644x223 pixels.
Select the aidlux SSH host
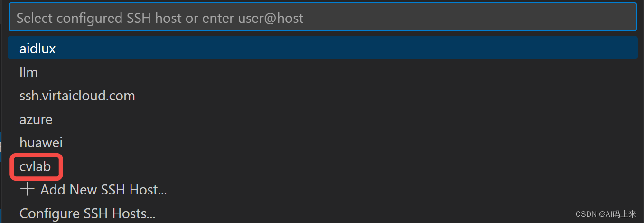click(37, 48)
